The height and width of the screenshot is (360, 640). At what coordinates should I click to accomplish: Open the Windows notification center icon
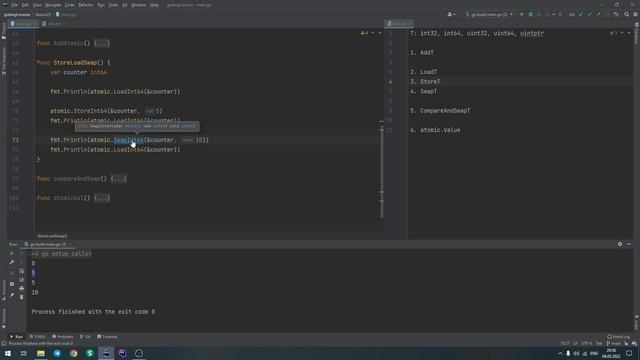pyautogui.click(x=629, y=353)
